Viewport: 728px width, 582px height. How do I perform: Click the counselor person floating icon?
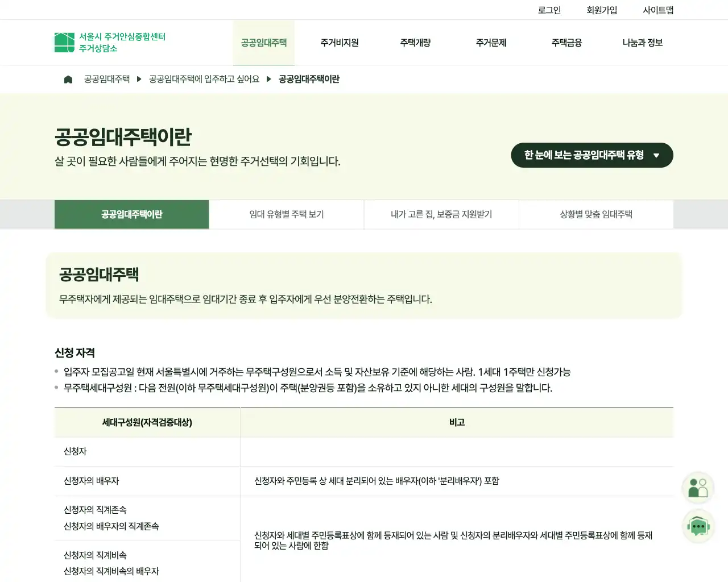[x=698, y=487]
